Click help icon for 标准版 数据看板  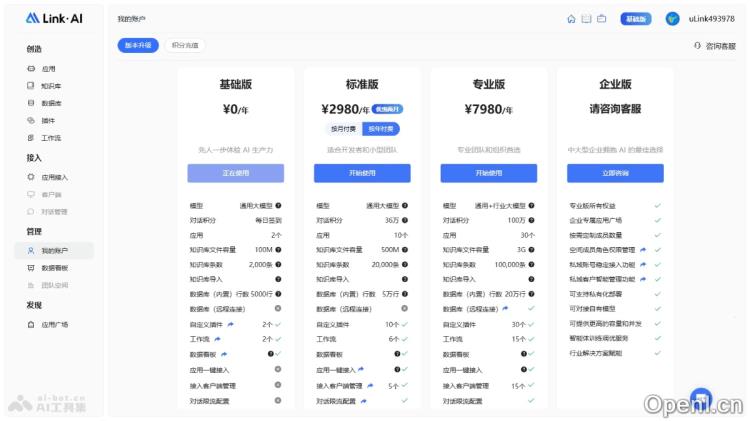[x=397, y=354]
